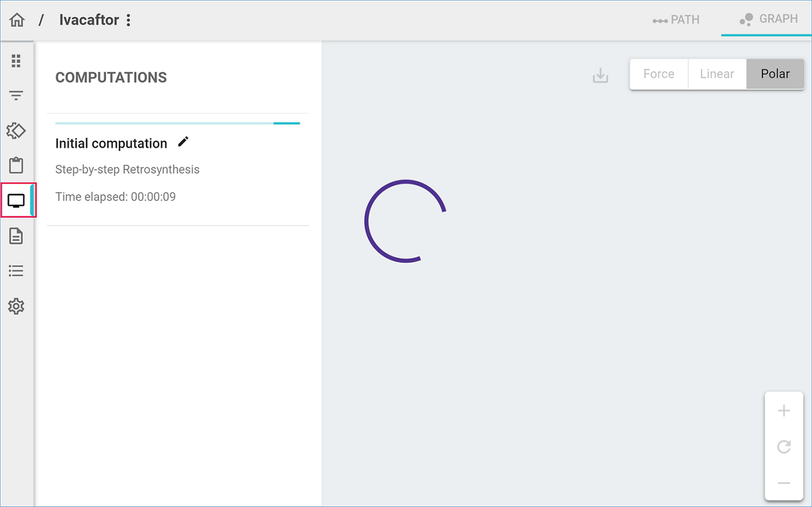
Task: Open the Ivacaftor three-dot options menu
Action: pos(128,20)
